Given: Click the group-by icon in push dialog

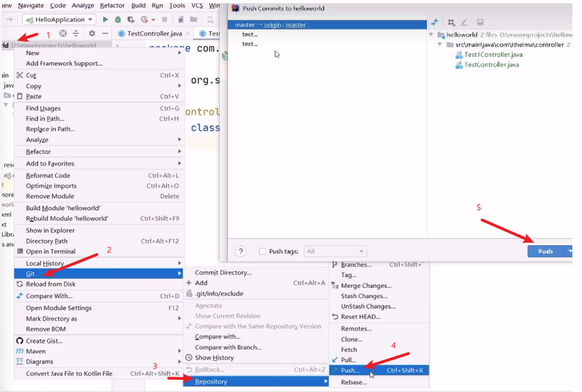Looking at the screenshot, I should (x=451, y=22).
